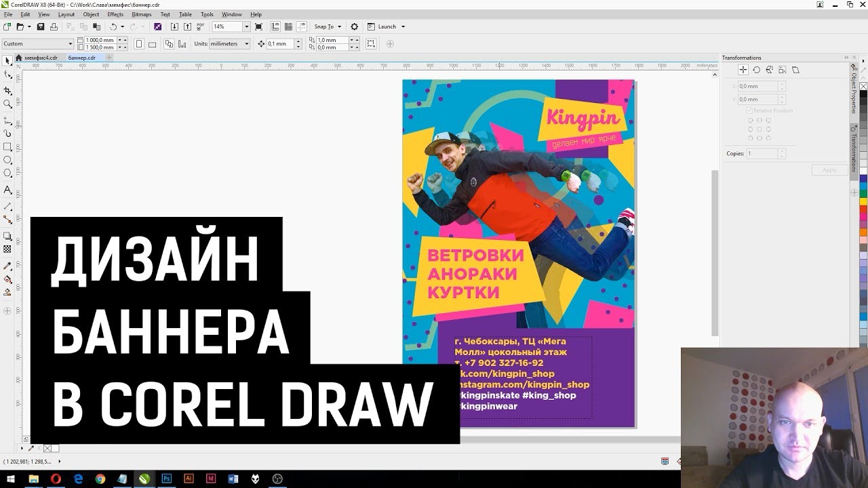Select the Shape tool in the toolbox

(7, 75)
